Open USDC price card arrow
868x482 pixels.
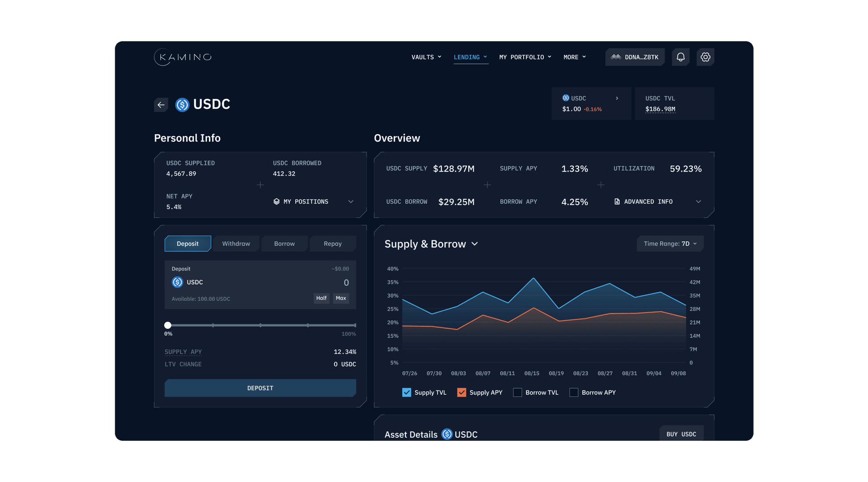click(x=617, y=98)
